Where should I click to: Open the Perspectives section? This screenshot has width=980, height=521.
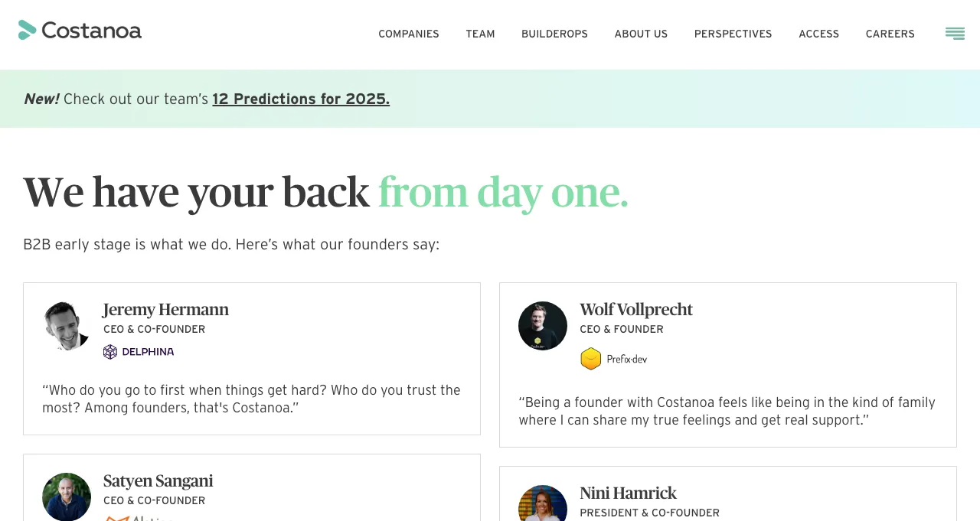click(733, 34)
